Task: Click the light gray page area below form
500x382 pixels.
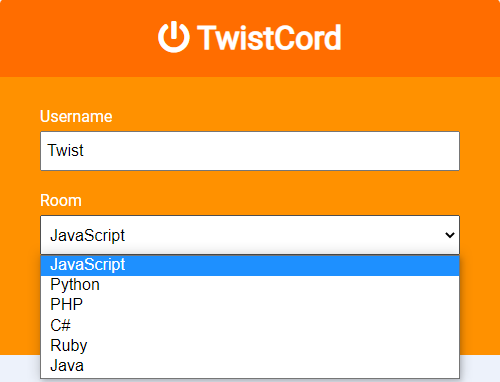Action: 480,368
